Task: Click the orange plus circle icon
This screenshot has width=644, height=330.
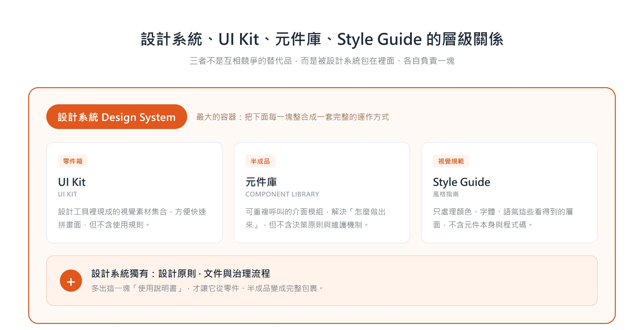Action: click(x=71, y=281)
